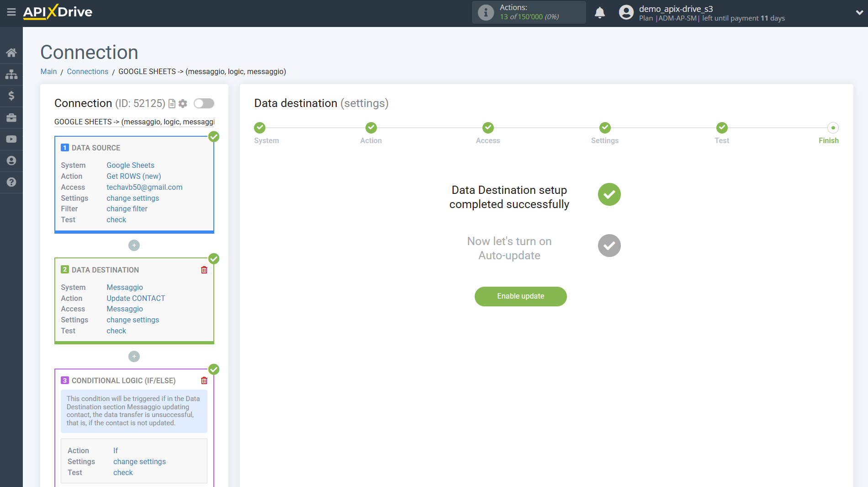Open Main breadcrumb link

tap(48, 71)
